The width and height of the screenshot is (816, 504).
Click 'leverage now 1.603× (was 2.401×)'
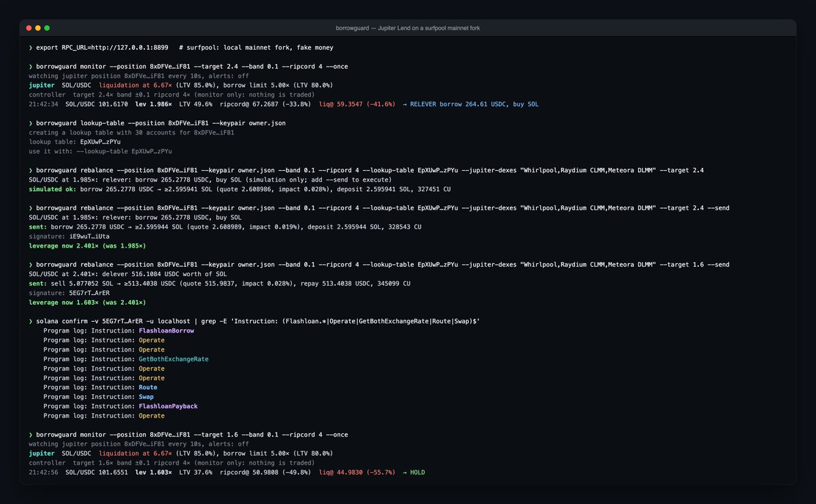(87, 302)
